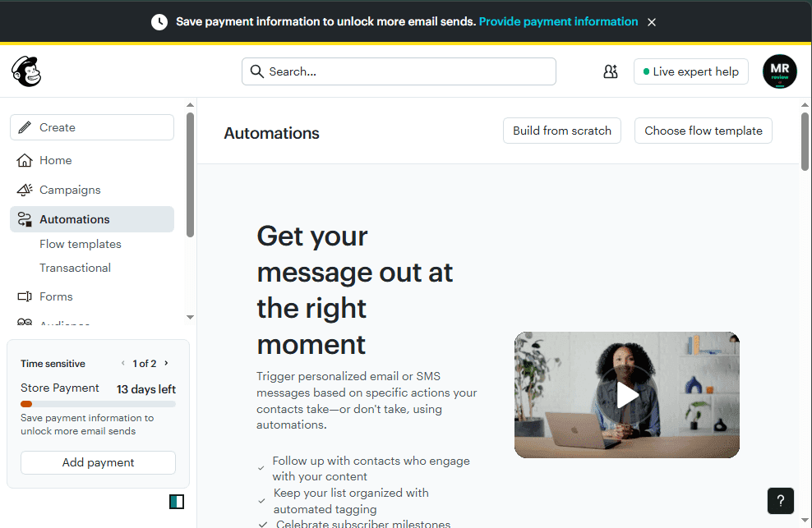Click the 'Time sensitive' label

coord(53,364)
